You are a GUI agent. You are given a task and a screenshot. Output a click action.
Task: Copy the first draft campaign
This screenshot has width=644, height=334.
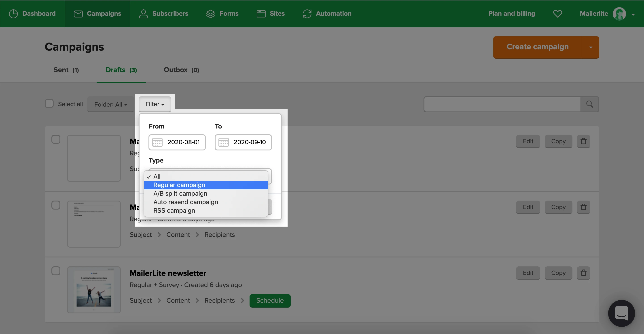[558, 141]
